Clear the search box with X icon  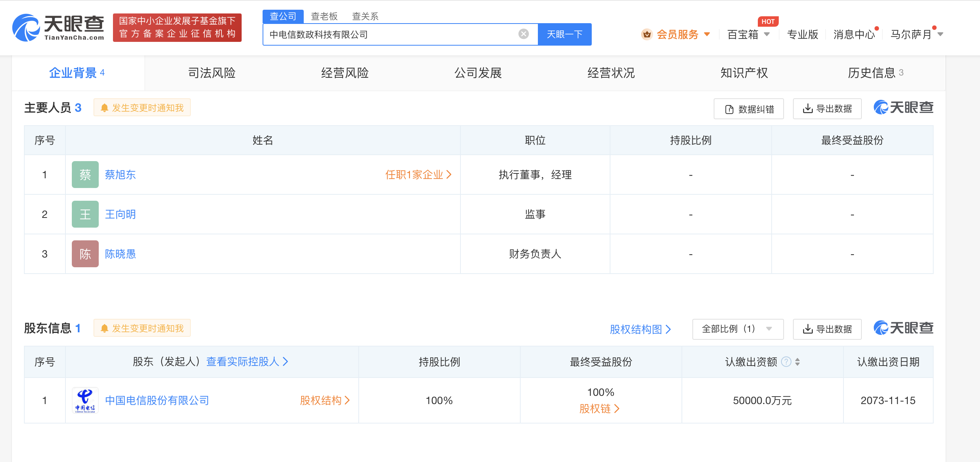coord(524,34)
